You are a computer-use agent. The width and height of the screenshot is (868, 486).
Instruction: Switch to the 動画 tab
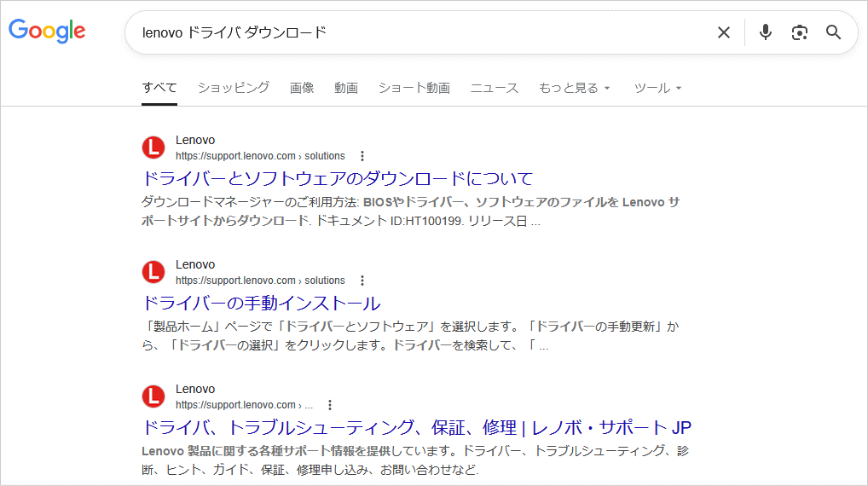click(346, 88)
